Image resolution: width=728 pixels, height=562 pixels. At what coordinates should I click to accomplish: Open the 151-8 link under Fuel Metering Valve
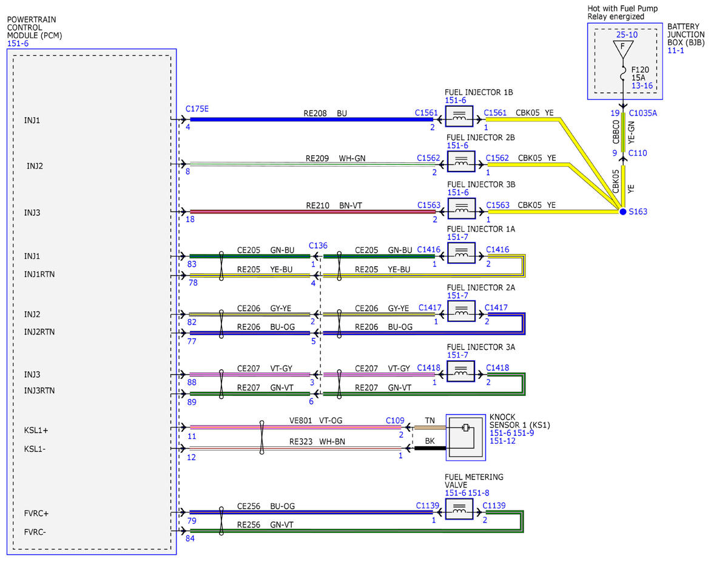(x=478, y=493)
